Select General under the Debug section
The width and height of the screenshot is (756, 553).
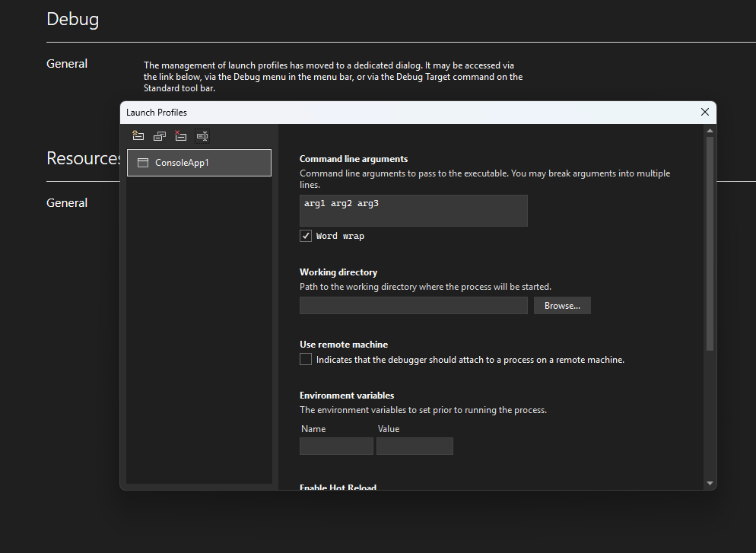click(x=67, y=64)
